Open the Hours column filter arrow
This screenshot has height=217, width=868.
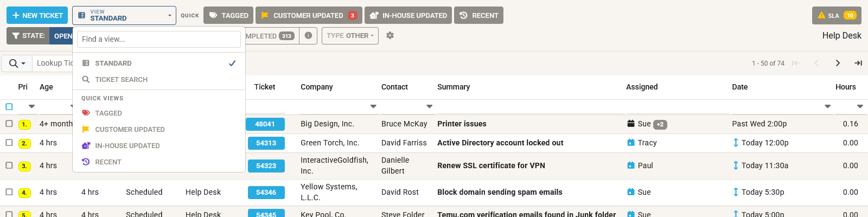pyautogui.click(x=860, y=107)
